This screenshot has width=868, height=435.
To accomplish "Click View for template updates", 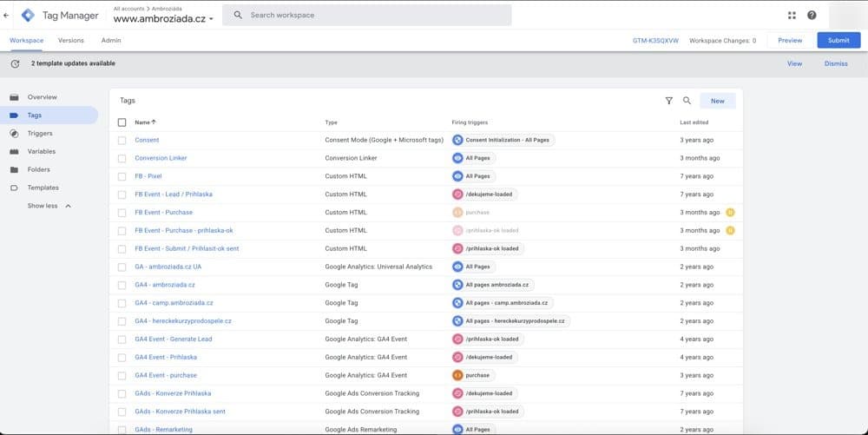I will [x=794, y=63].
